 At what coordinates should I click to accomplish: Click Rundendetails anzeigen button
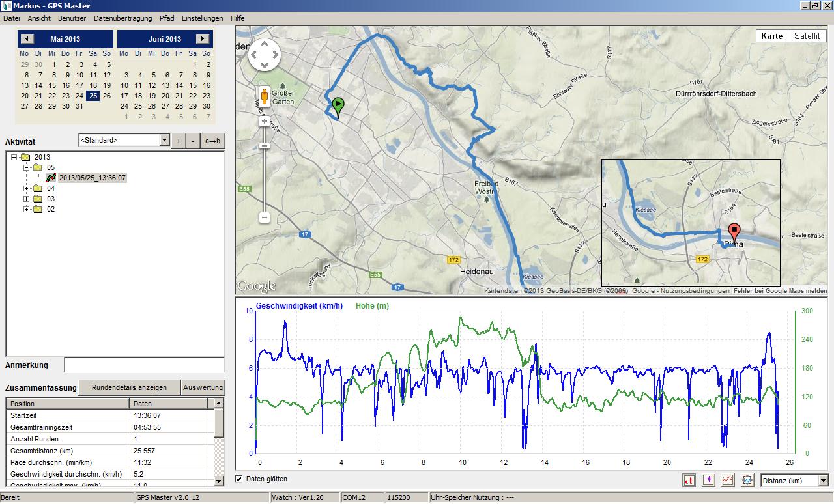coord(129,387)
